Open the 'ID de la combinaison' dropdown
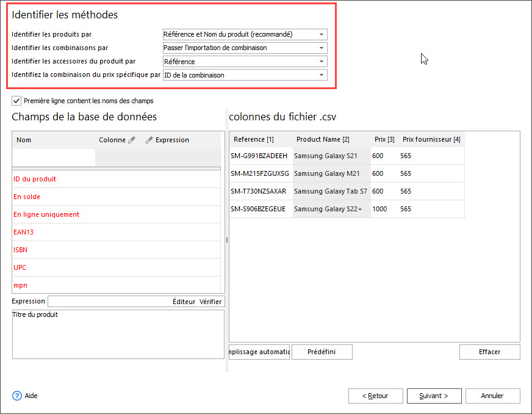 tap(245, 75)
